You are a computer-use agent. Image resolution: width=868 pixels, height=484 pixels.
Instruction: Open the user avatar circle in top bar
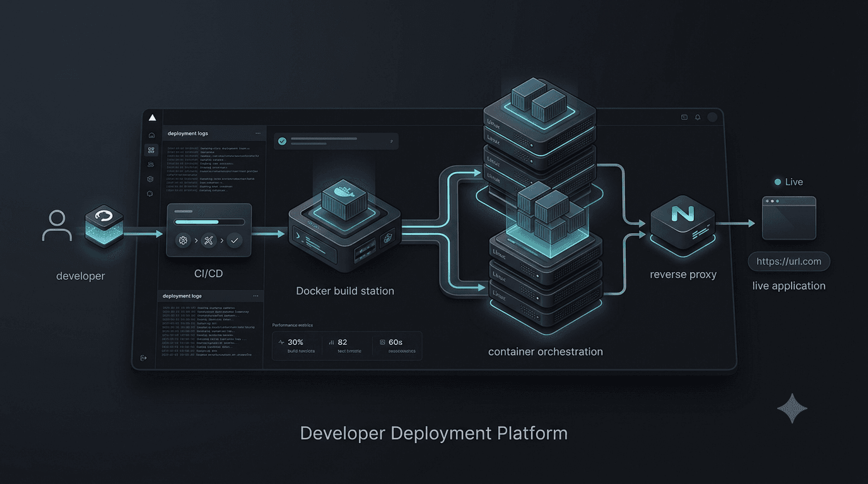[x=712, y=117]
